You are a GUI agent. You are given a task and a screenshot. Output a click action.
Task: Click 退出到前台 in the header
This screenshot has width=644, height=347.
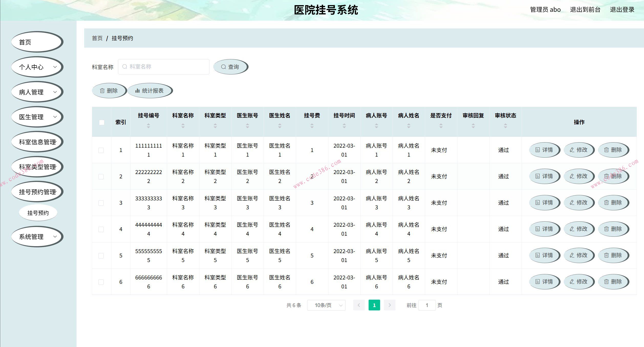pos(585,9)
